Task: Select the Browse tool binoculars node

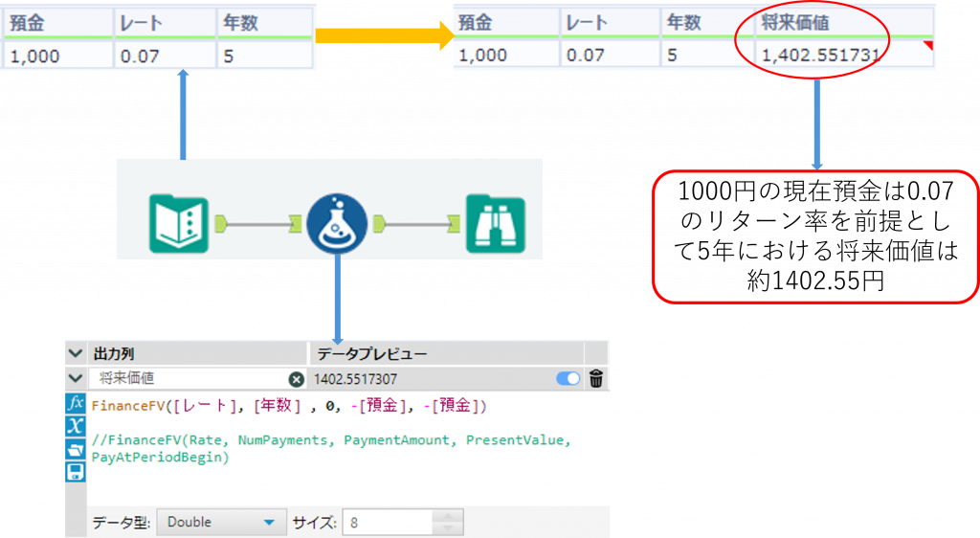Action: 495,224
